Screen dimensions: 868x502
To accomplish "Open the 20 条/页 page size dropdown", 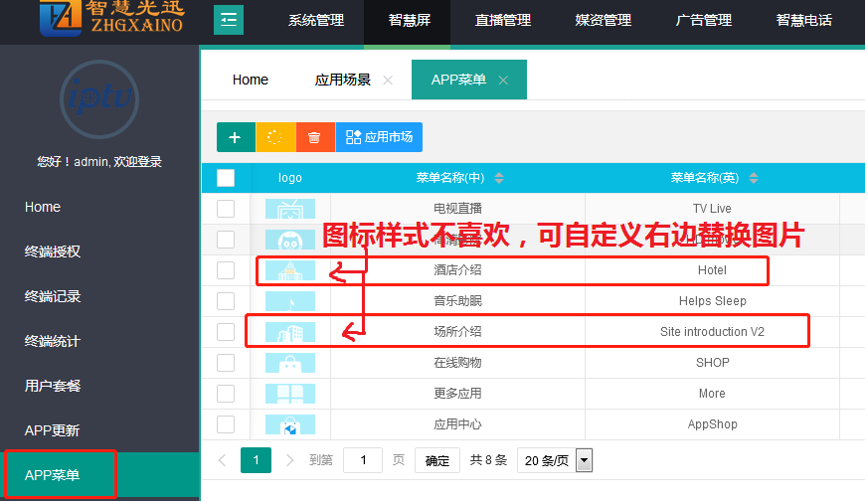I will tap(555, 460).
